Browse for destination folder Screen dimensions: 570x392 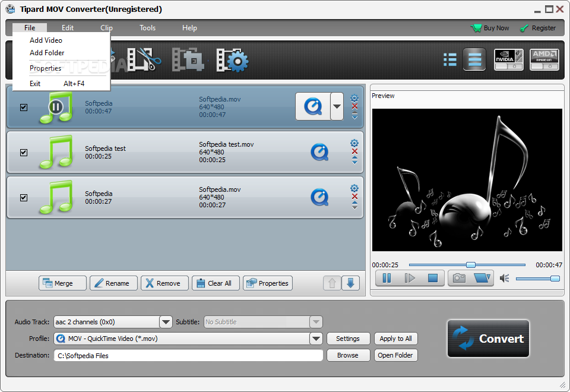coord(348,355)
